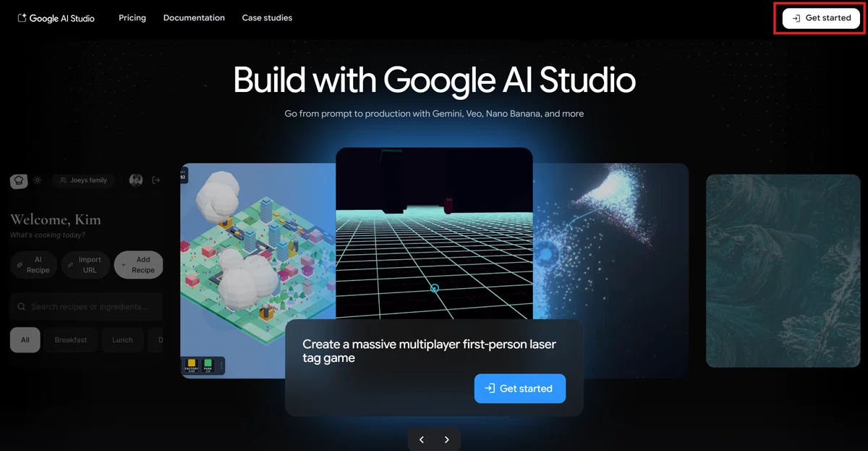Start an AI Recipe

[33, 265]
